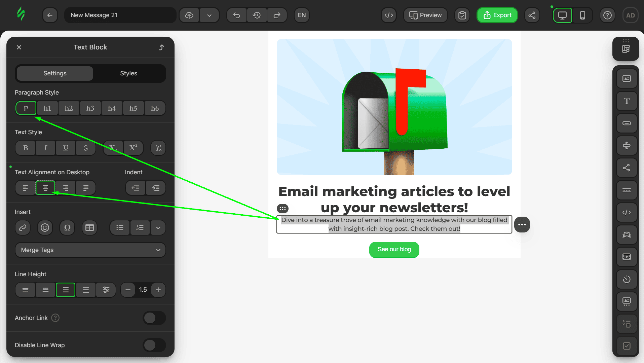644x363 pixels.
Task: Click the Bold text style icon
Action: tap(26, 148)
